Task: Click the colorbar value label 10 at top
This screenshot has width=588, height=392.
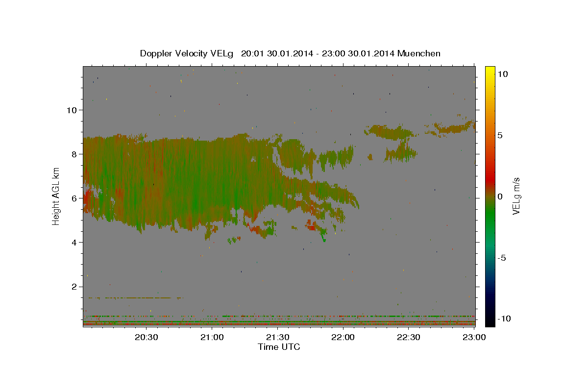Action: pyautogui.click(x=503, y=74)
